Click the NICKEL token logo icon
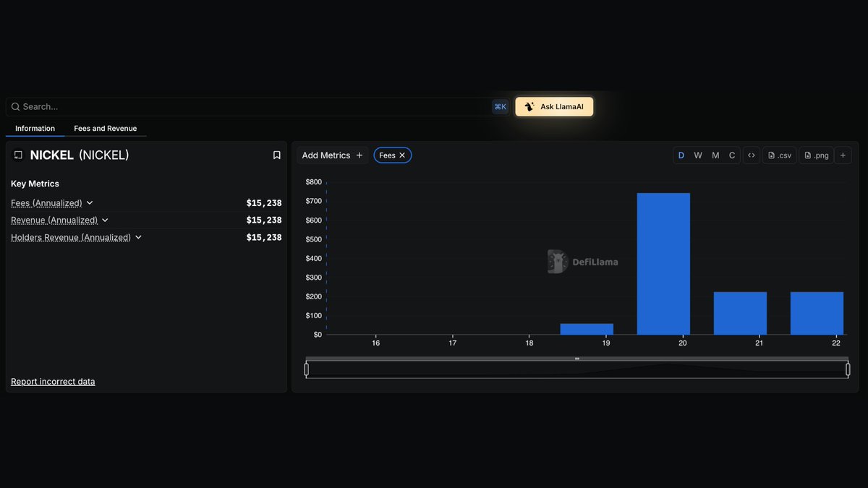This screenshot has width=868, height=488. coord(18,155)
